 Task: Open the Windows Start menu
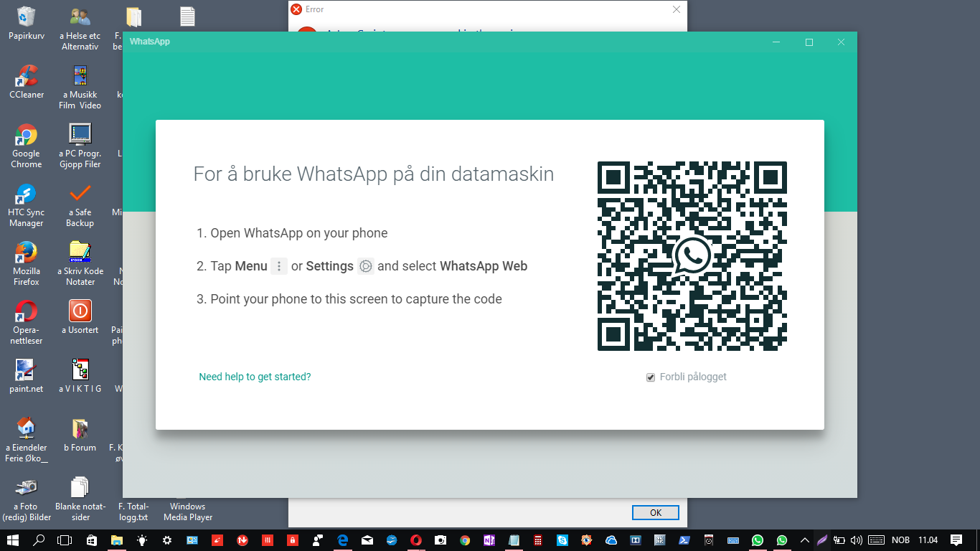tap(13, 540)
